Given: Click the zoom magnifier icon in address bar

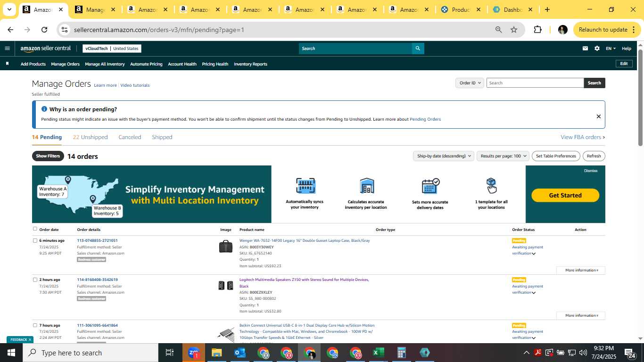Looking at the screenshot, I should [498, 30].
